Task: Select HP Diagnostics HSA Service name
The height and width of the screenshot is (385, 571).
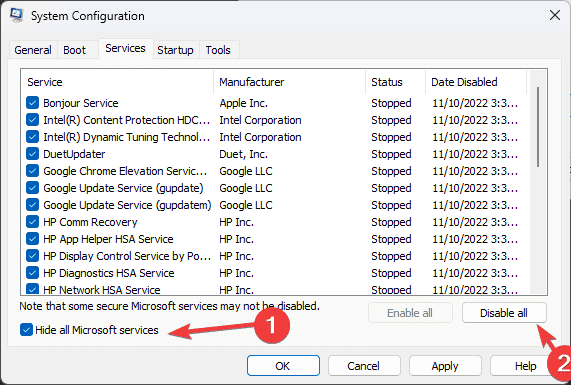Action: [109, 273]
